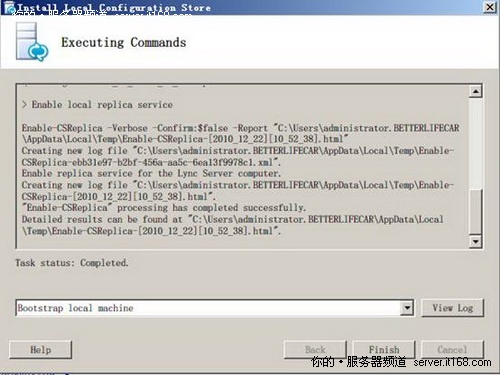This screenshot has height=375, width=500.
Task: Click the 'Detailed results can be found at' line
Action: pos(233,219)
